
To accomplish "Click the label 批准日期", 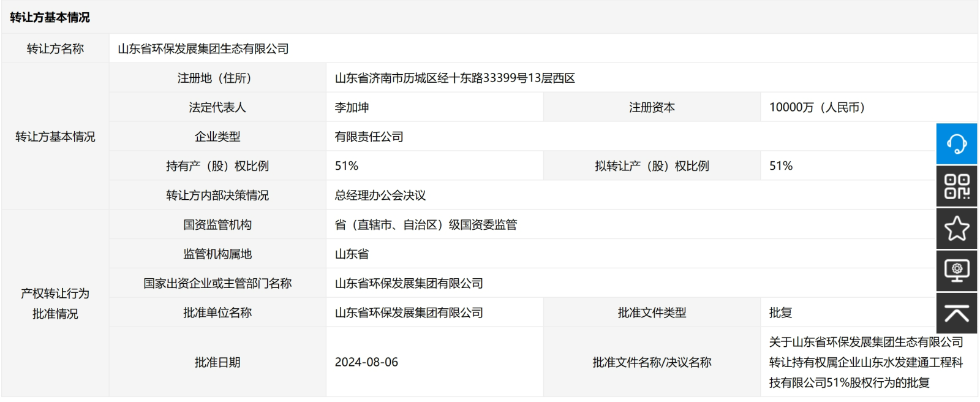I will point(217,363).
